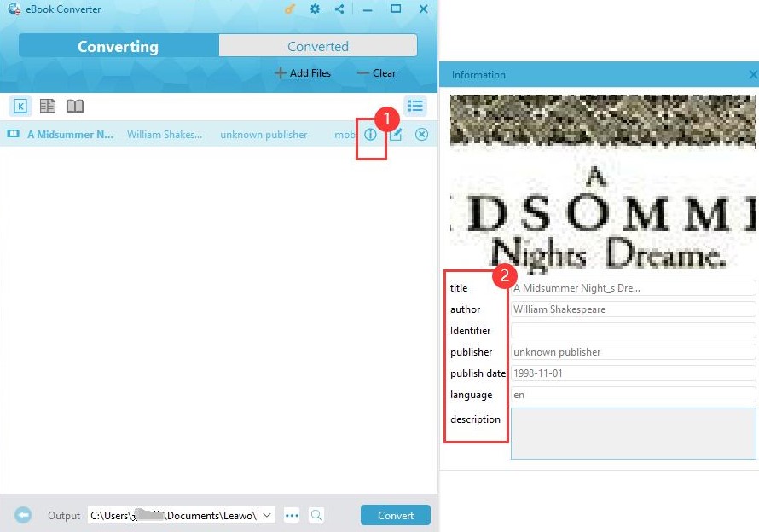
Task: Click the back arrow icon near Output
Action: coord(23,515)
